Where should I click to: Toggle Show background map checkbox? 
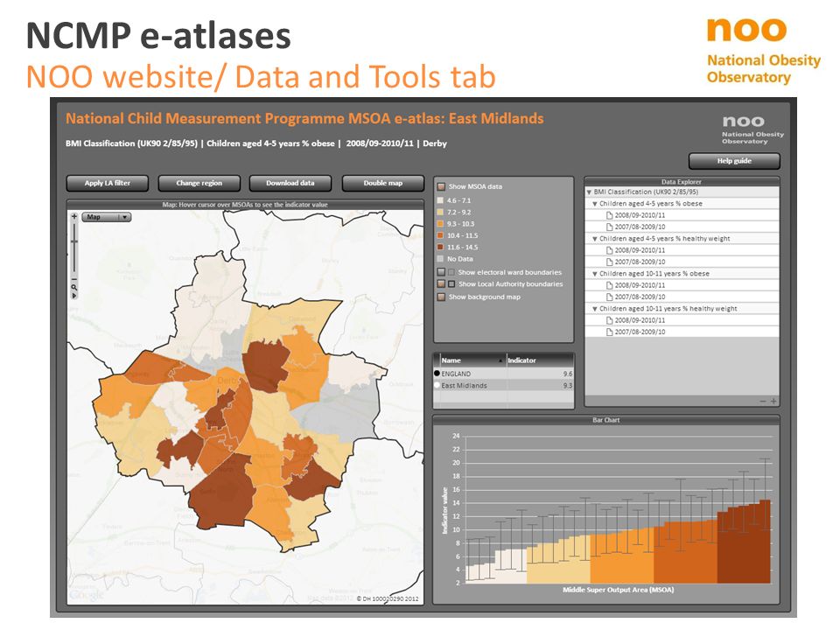(441, 297)
